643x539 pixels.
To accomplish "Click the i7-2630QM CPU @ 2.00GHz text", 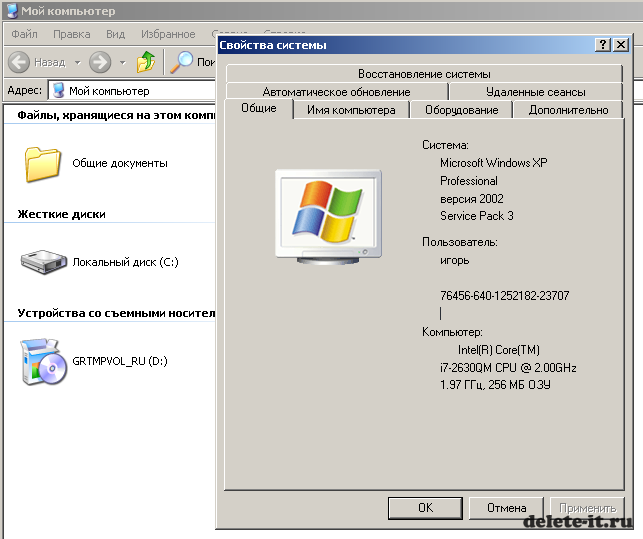I will point(508,368).
